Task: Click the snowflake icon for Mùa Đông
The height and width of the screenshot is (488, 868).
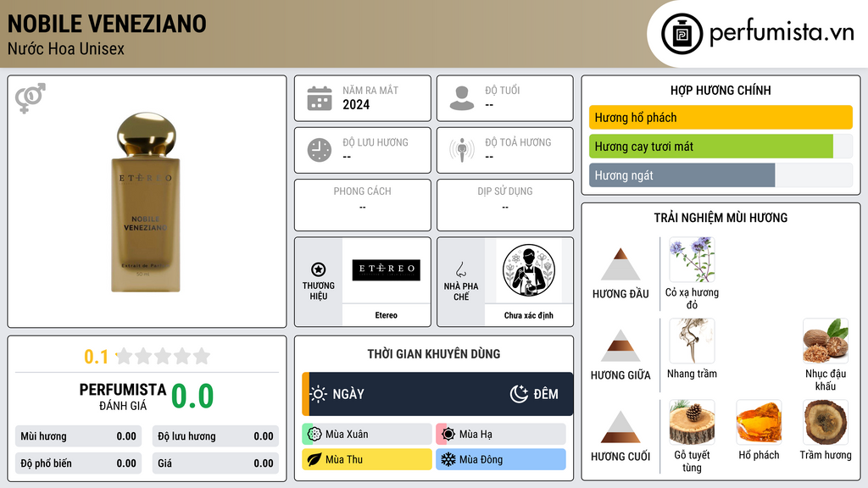Action: coord(448,459)
